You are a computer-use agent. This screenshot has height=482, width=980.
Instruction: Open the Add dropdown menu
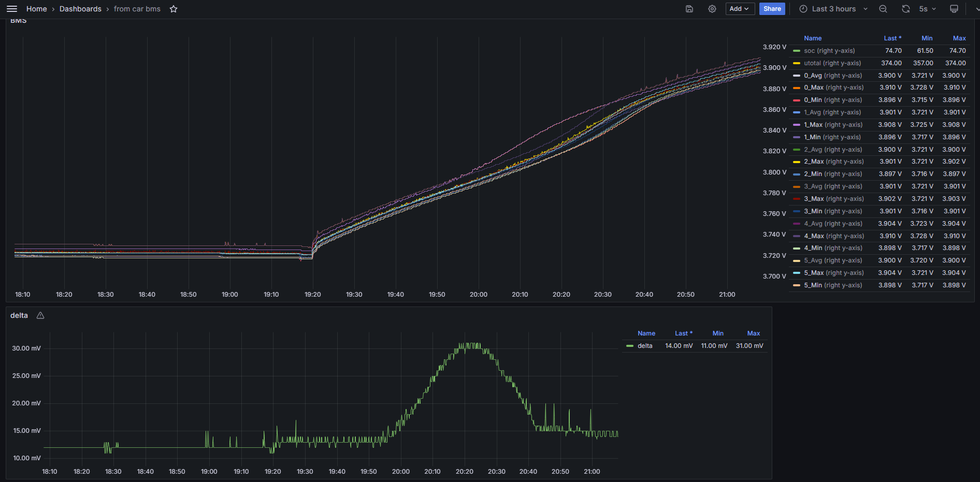coord(739,9)
